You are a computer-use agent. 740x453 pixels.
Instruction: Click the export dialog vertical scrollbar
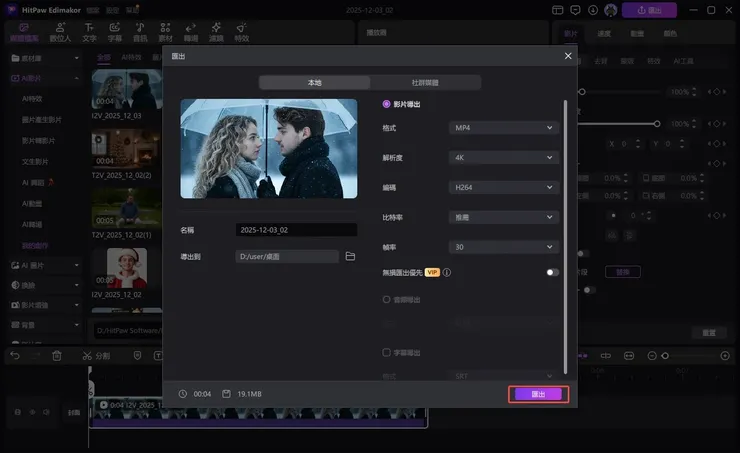[x=565, y=237]
